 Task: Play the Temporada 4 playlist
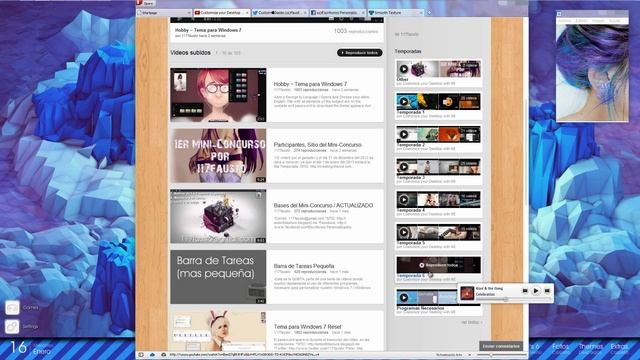click(404, 200)
